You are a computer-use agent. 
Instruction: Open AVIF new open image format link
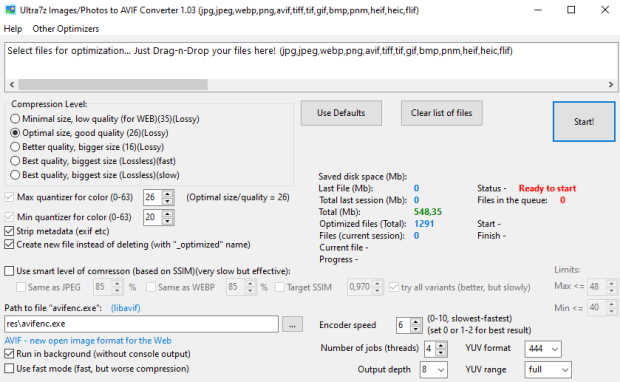(x=88, y=340)
